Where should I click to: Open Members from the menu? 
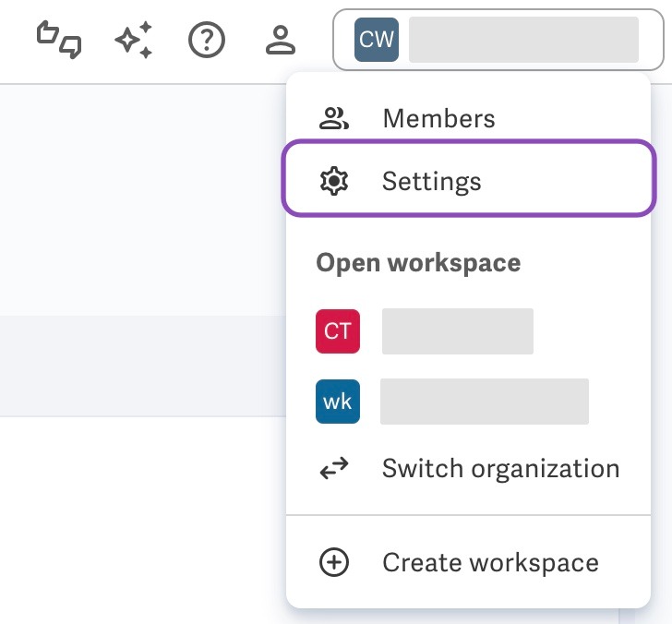pyautogui.click(x=468, y=118)
